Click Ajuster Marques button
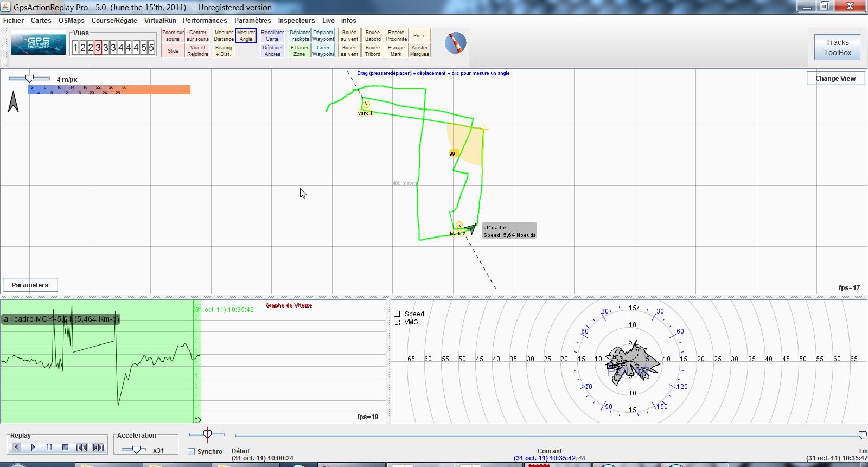The image size is (868, 467). [x=419, y=50]
